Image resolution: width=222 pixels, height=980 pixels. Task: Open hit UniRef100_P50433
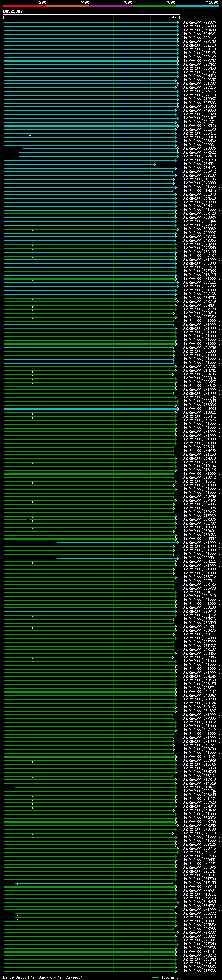[x=199, y=30]
